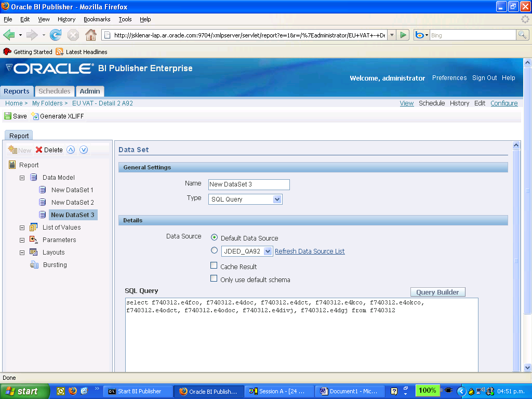Click the Parameters icon in tree
The height and width of the screenshot is (399, 532).
click(x=34, y=240)
